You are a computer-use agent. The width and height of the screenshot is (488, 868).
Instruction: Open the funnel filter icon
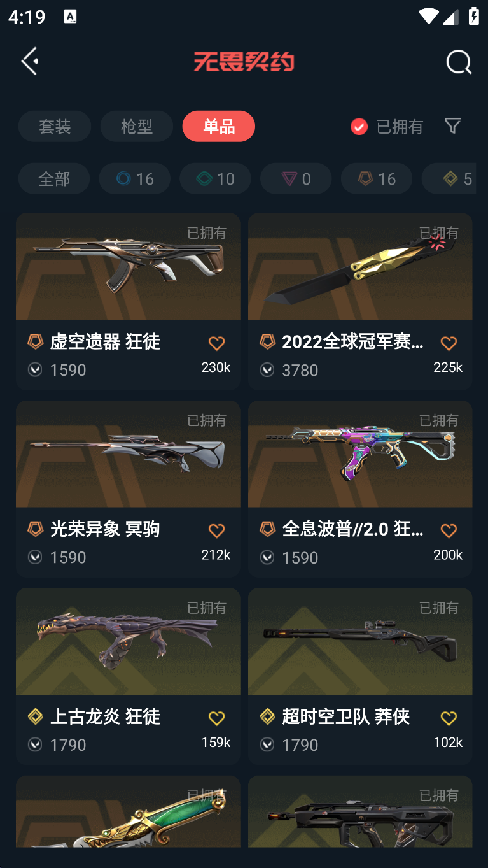coord(452,126)
